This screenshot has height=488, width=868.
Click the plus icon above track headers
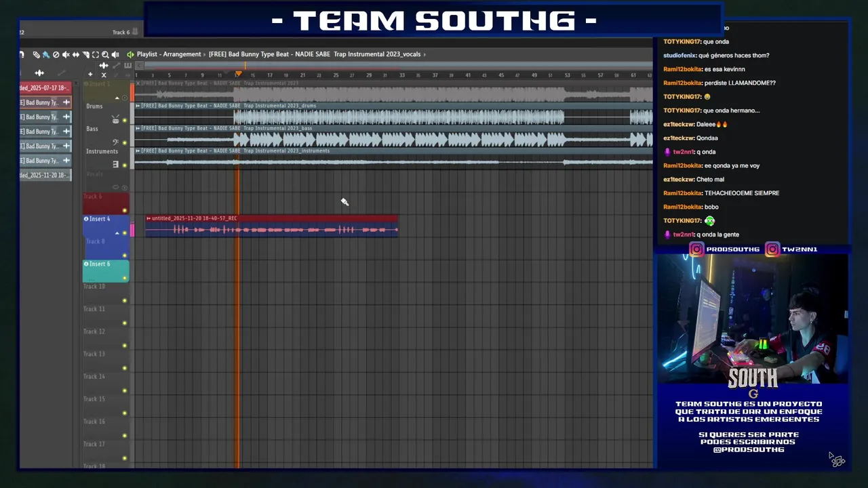(90, 74)
